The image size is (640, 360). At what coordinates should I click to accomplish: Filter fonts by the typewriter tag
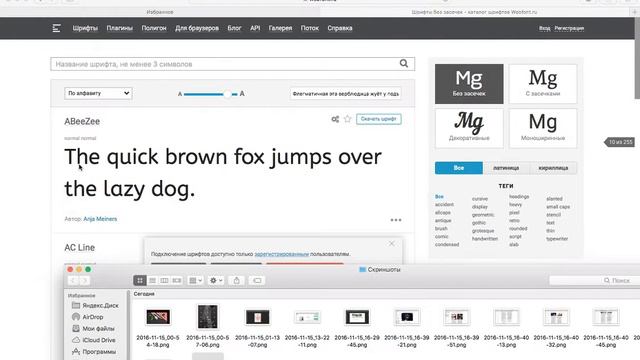557,239
